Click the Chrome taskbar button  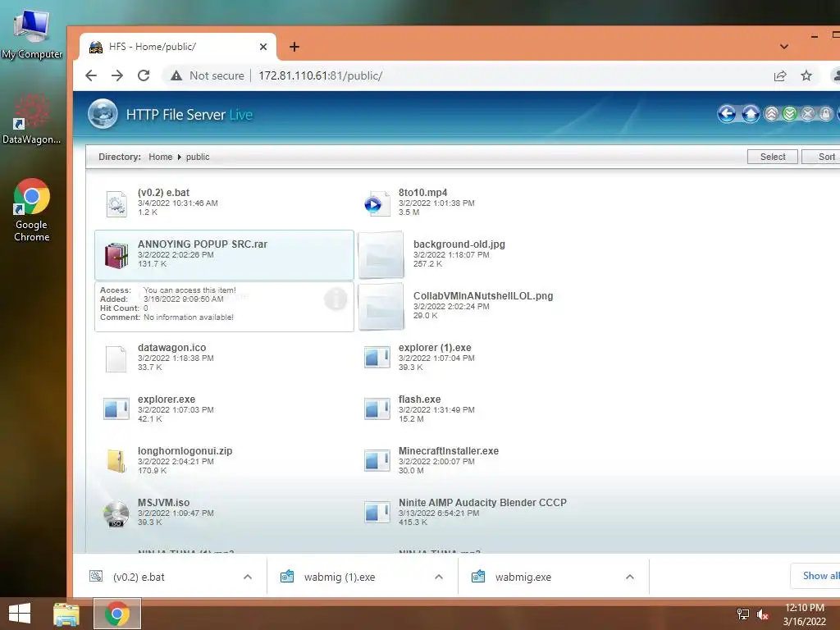(x=117, y=614)
